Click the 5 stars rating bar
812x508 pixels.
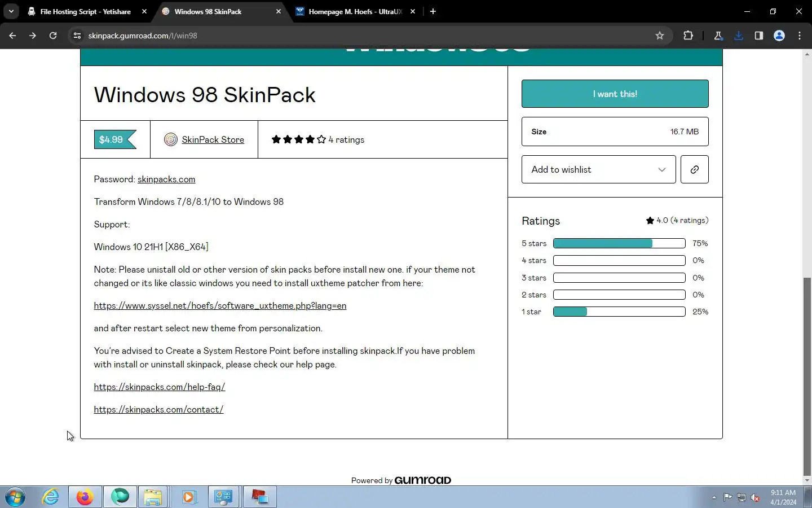619,243
